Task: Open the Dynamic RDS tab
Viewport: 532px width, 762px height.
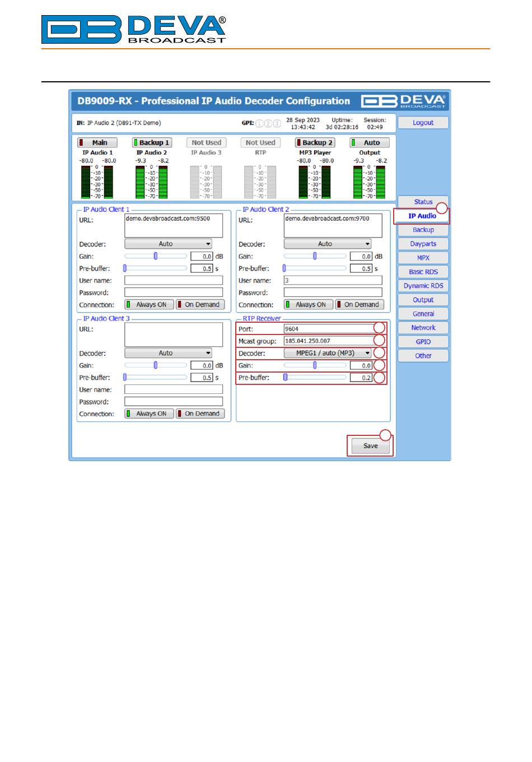Action: pyautogui.click(x=423, y=286)
